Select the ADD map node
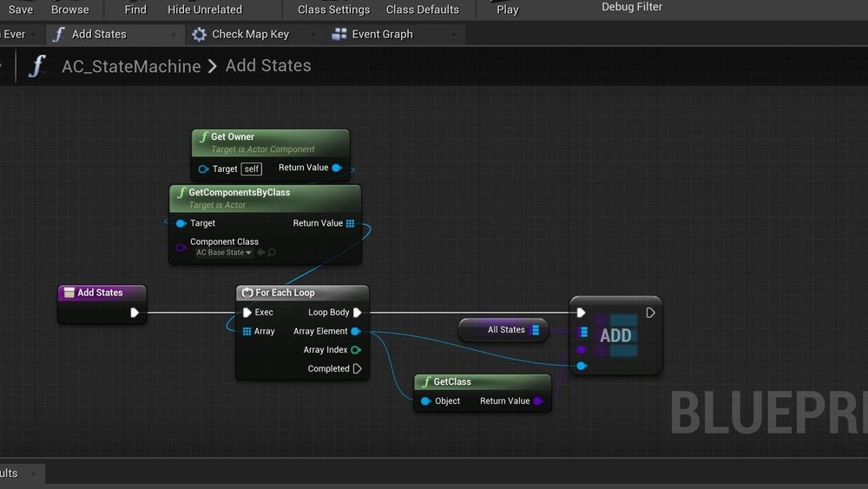 point(616,335)
